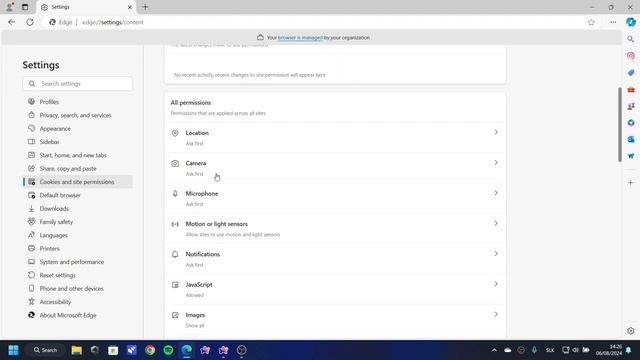
Task: Open the clock and date in taskbar
Action: coord(609,350)
